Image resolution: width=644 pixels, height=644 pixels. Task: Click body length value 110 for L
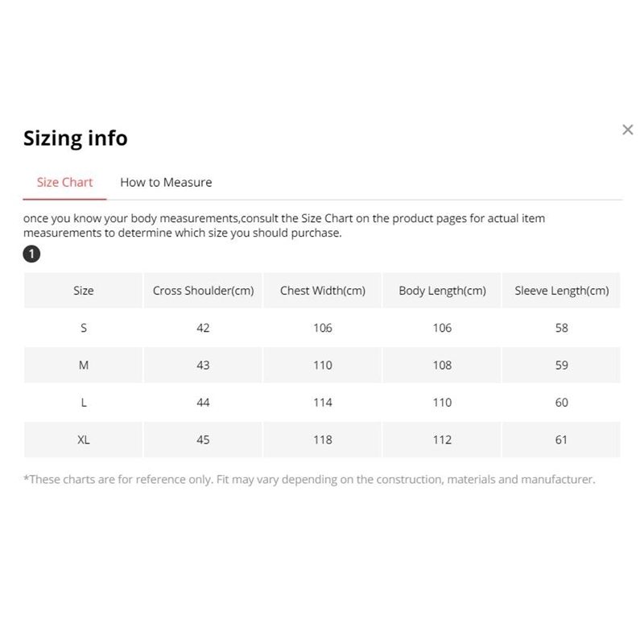click(442, 402)
